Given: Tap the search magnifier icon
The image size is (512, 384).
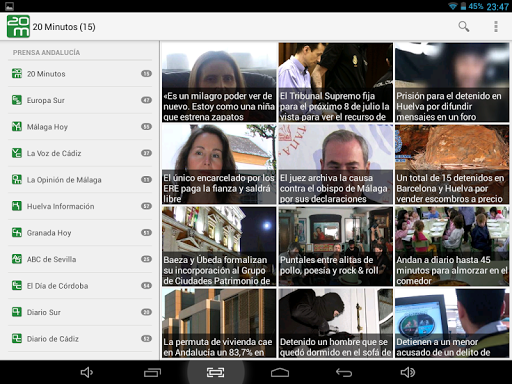Looking at the screenshot, I should 464,26.
